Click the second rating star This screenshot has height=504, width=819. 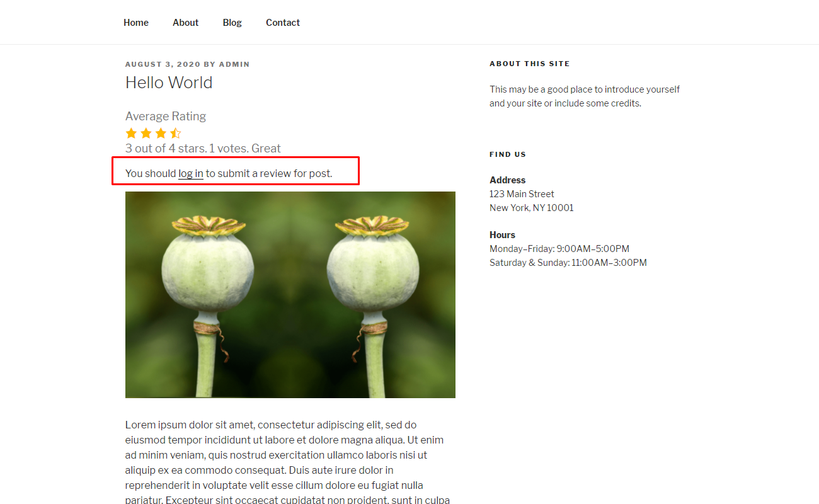146,133
